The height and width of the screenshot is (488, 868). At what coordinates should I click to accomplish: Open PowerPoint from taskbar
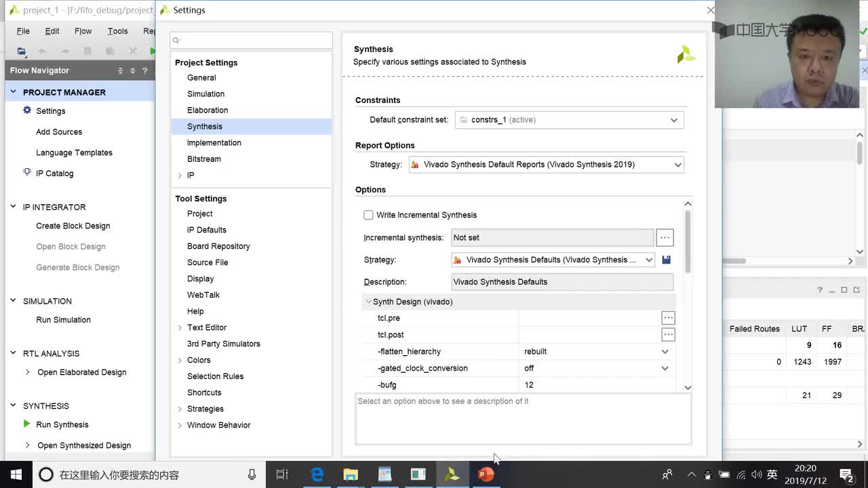click(486, 474)
